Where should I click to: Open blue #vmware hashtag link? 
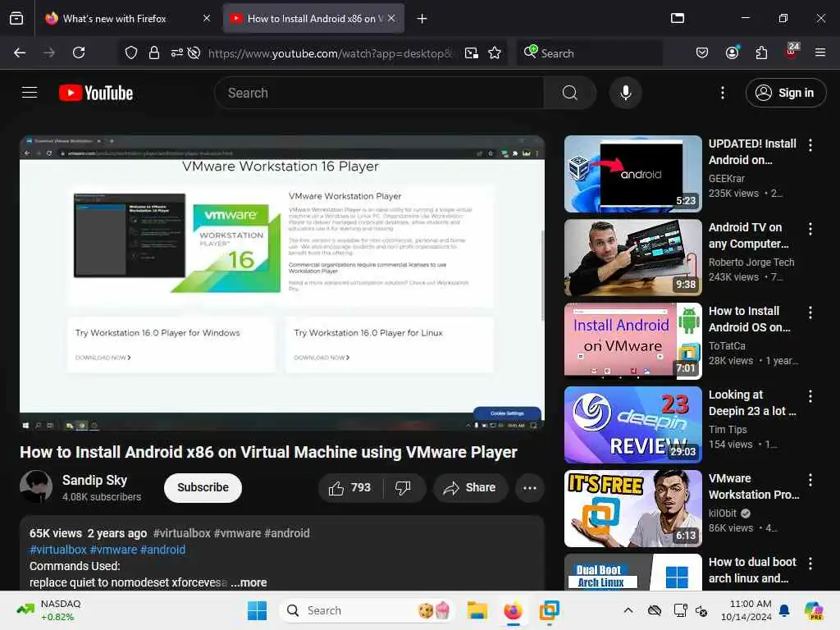(113, 550)
